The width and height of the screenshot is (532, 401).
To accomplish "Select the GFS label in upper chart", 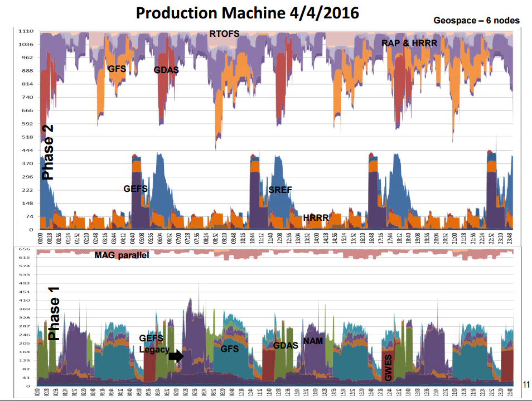I will [x=117, y=69].
